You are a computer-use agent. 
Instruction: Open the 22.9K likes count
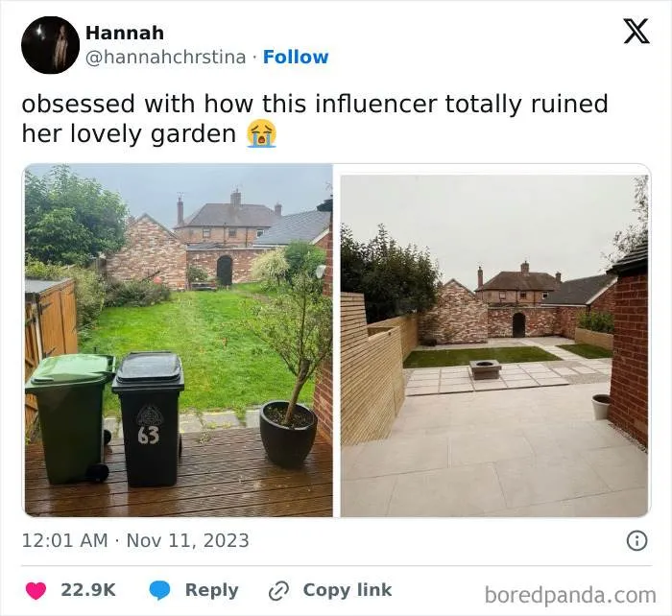coord(88,590)
